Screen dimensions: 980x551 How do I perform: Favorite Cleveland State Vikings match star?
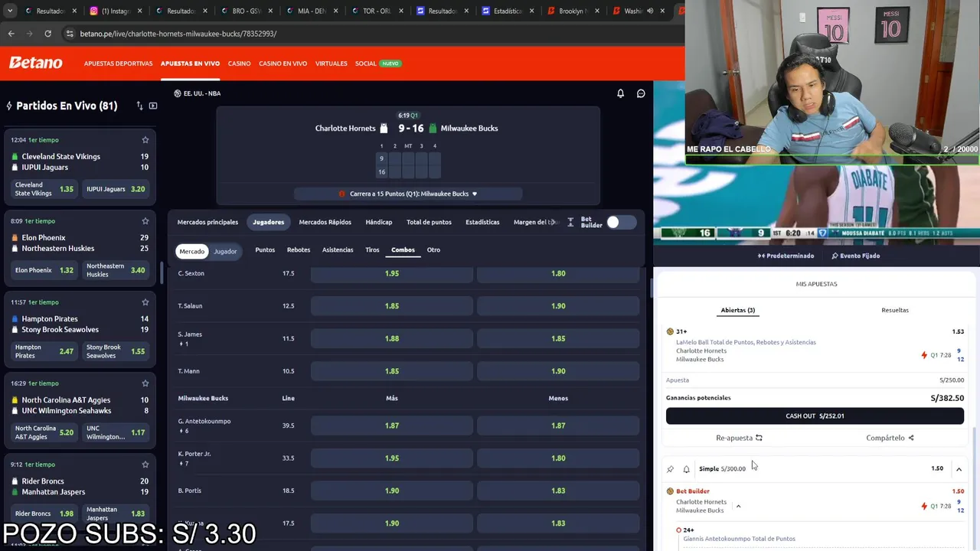click(x=145, y=140)
